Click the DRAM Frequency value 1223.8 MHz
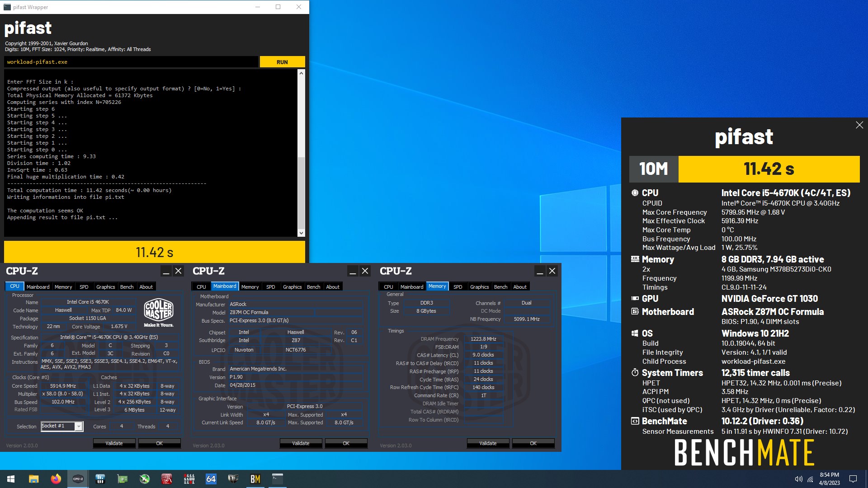The height and width of the screenshot is (488, 868). tap(483, 339)
